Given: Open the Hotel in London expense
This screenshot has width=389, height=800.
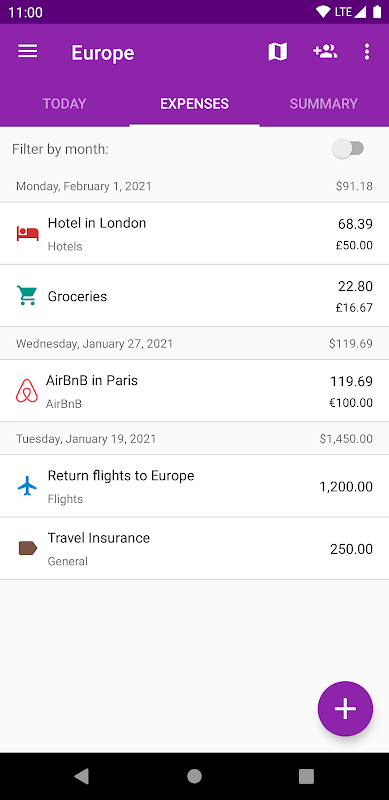Looking at the screenshot, I should click(194, 234).
